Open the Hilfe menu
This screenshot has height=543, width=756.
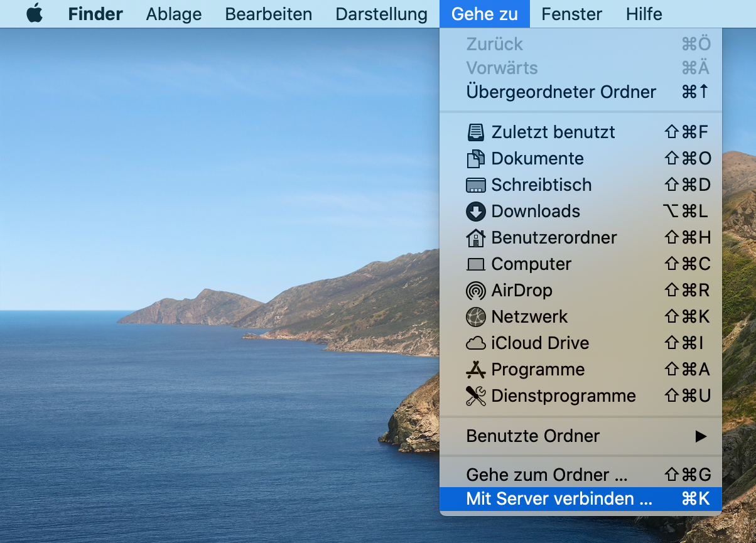644,14
